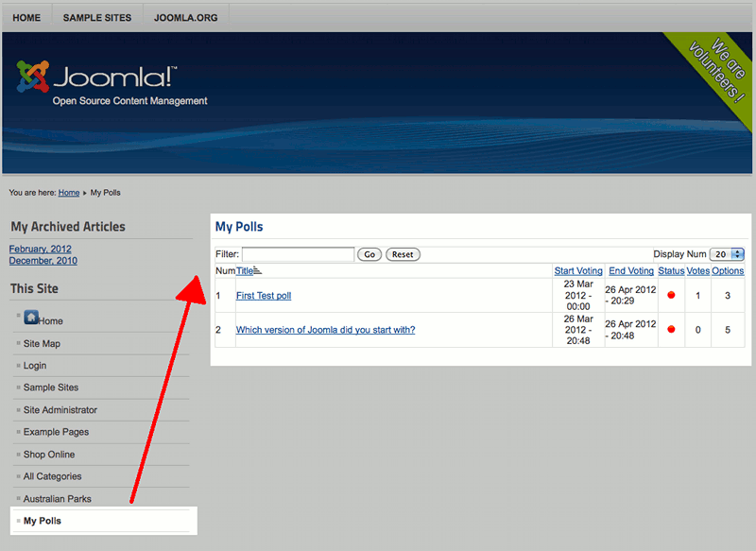
Task: Open the SAMPLE SITES top menu item
Action: [x=97, y=18]
